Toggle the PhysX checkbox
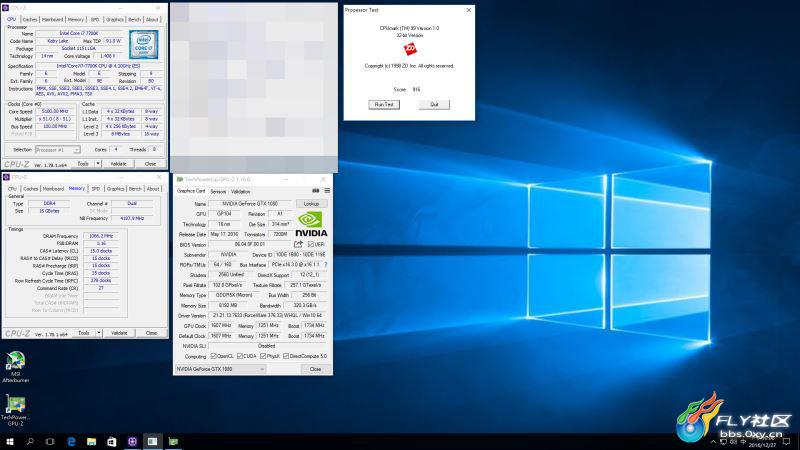The width and height of the screenshot is (800, 450). tap(263, 356)
